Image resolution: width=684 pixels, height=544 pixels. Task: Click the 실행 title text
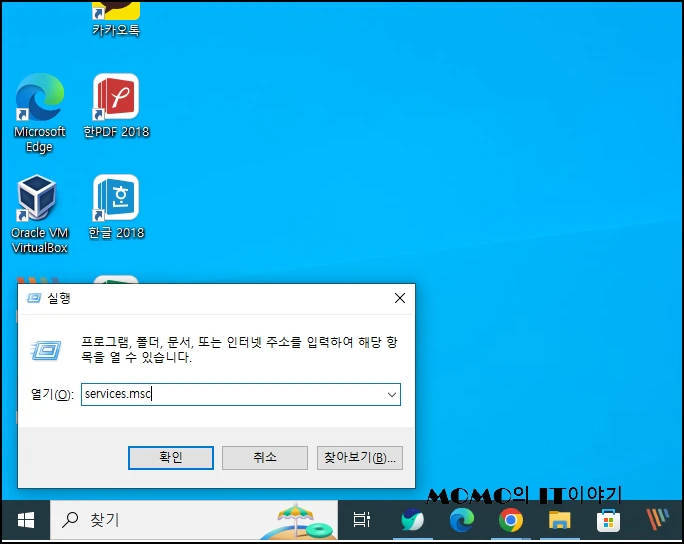coord(59,298)
